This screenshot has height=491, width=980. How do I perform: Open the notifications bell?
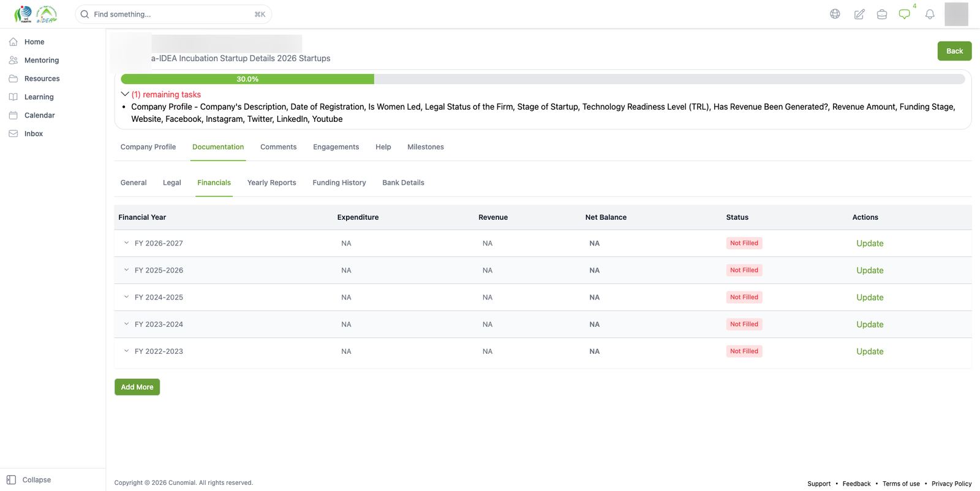(930, 14)
